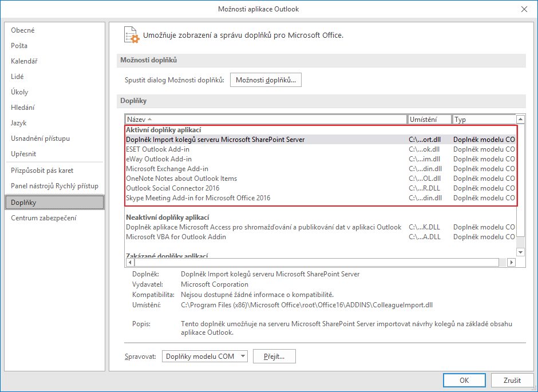Cancel with the Zrušit button
This screenshot has width=538, height=392.
tap(512, 381)
